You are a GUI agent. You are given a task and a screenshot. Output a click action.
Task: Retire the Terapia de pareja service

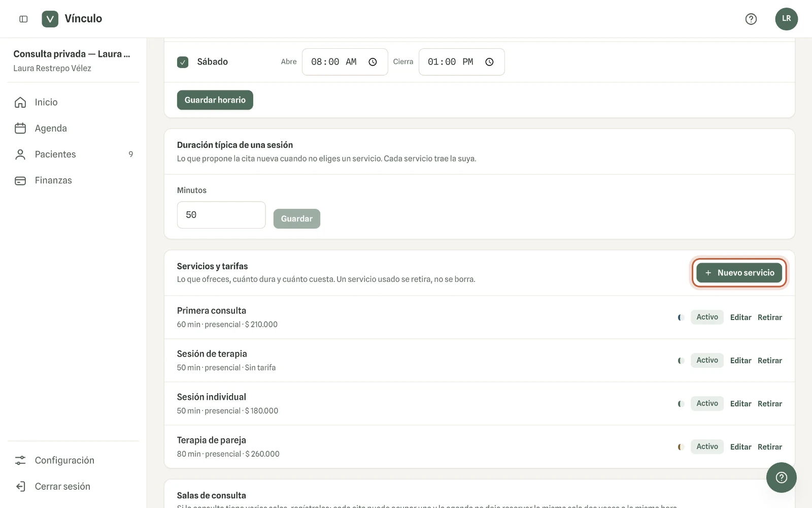point(770,447)
